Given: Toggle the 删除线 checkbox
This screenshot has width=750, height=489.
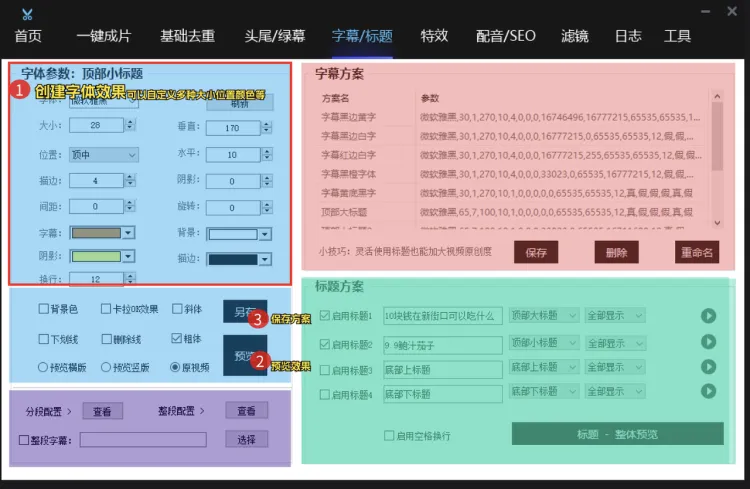Looking at the screenshot, I should coord(106,339).
